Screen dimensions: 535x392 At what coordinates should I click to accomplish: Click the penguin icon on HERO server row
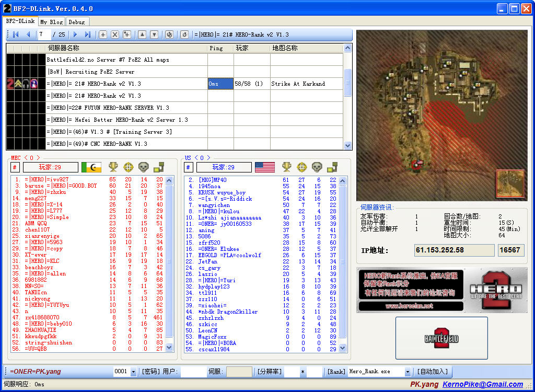click(x=34, y=84)
